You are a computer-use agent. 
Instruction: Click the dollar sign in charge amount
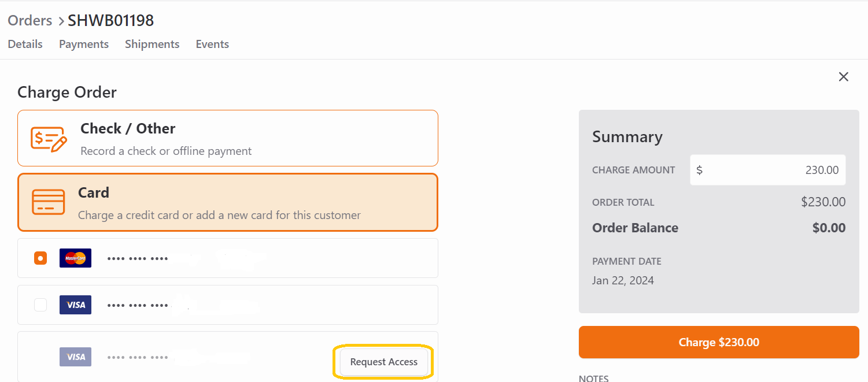[699, 170]
